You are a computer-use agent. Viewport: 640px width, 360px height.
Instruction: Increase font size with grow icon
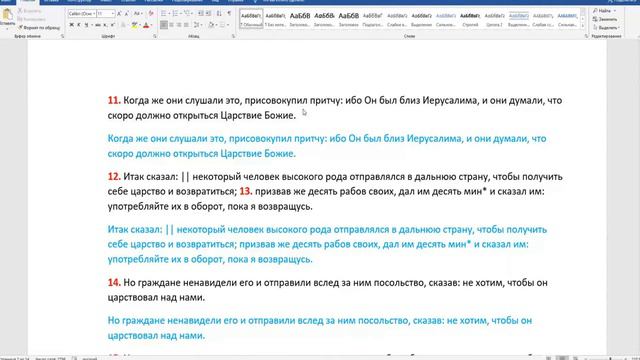point(119,13)
